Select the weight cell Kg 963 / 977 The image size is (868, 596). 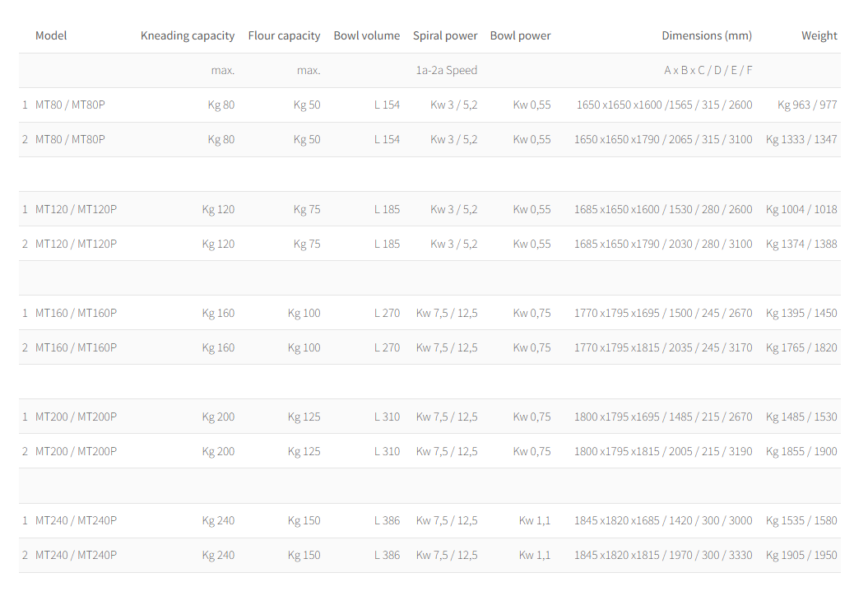tap(806, 105)
